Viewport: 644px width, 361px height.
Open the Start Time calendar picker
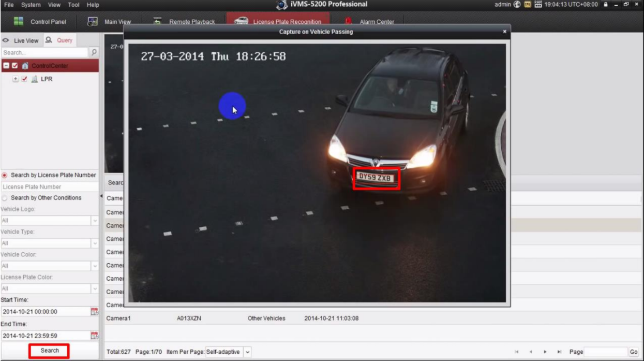(x=95, y=311)
